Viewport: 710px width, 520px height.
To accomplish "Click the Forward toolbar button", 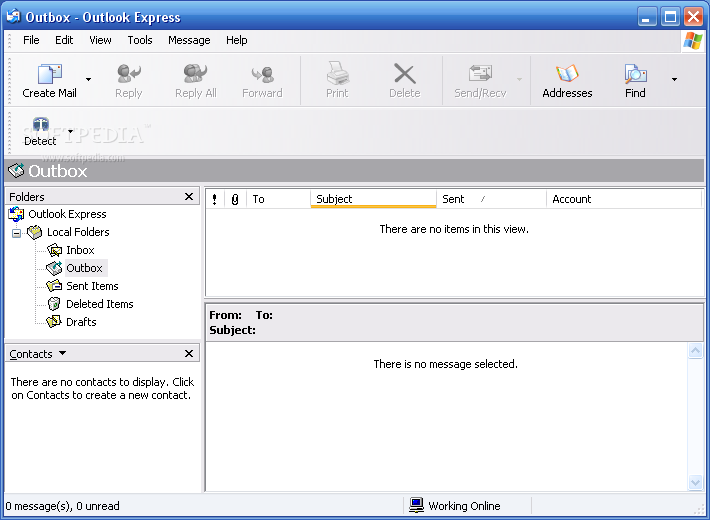I will tap(262, 81).
